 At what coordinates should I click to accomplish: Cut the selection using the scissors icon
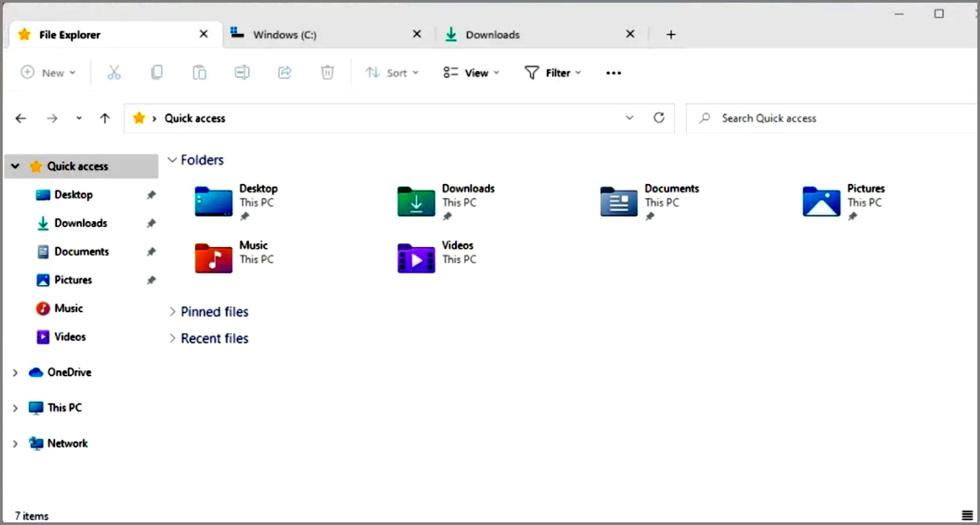(114, 72)
